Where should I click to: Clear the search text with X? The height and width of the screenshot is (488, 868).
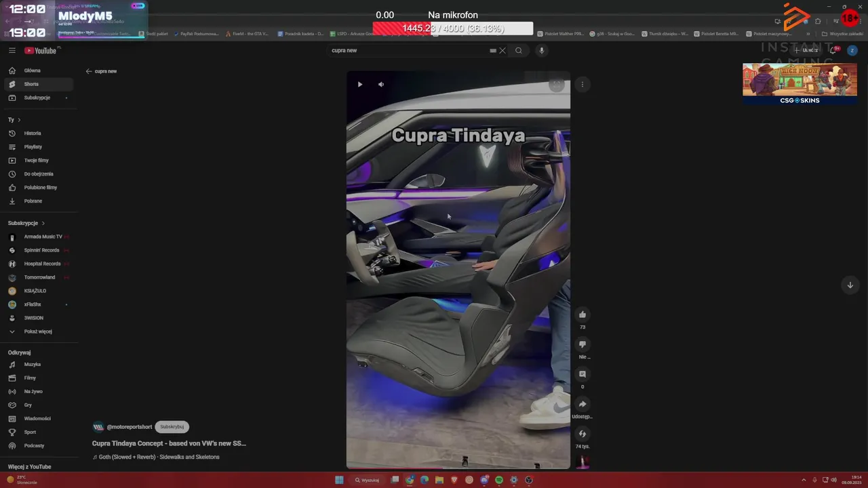click(502, 50)
